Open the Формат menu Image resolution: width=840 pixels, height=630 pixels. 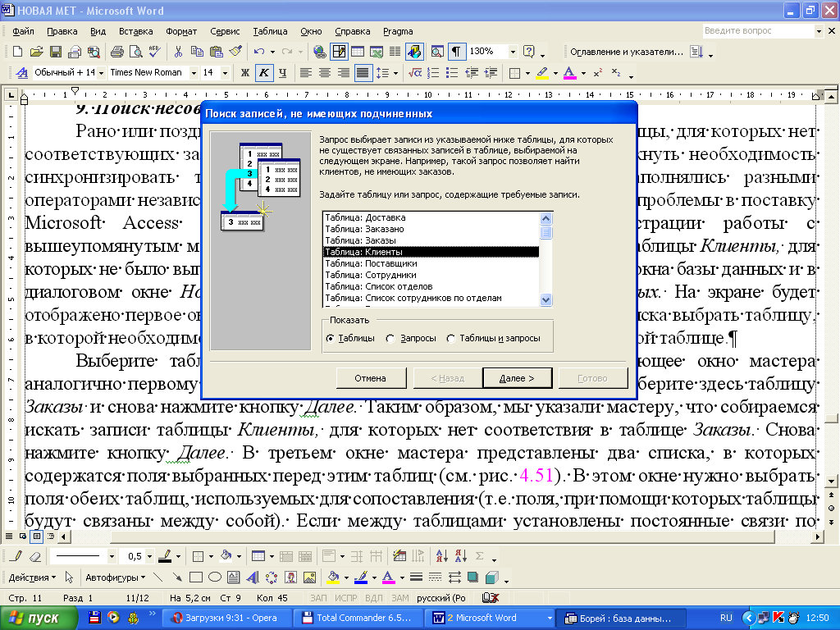click(x=181, y=31)
